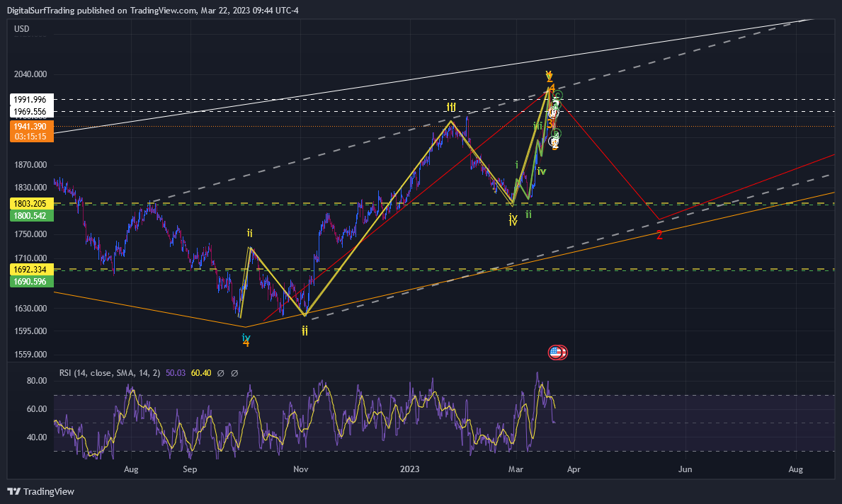This screenshot has width=842, height=504.
Task: Click the 2040.000 price axis value
Action: pos(30,74)
